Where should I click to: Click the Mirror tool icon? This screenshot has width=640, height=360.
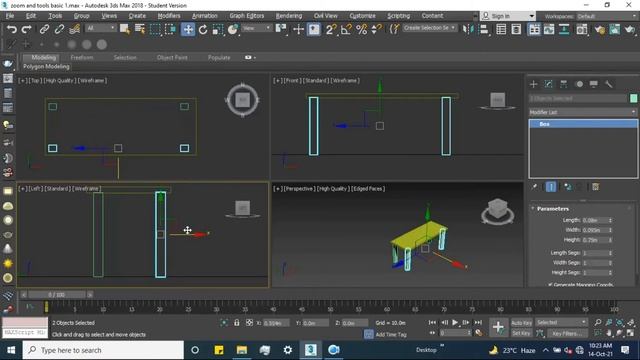[467, 29]
